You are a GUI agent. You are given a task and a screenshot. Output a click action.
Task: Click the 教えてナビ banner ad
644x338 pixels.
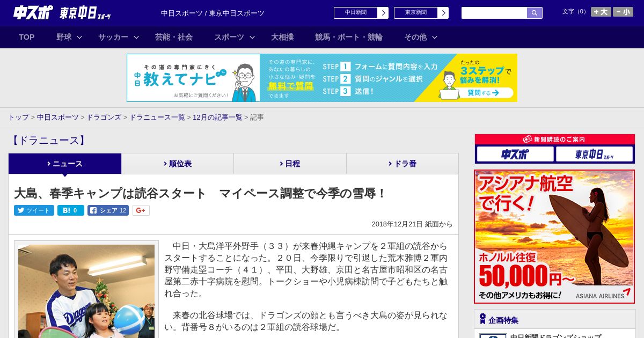point(322,78)
